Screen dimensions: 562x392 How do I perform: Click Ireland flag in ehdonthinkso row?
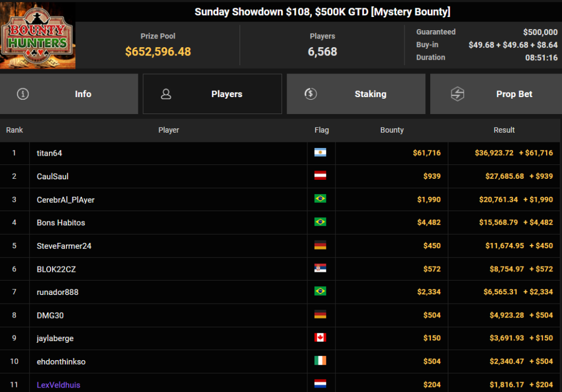pyautogui.click(x=320, y=361)
